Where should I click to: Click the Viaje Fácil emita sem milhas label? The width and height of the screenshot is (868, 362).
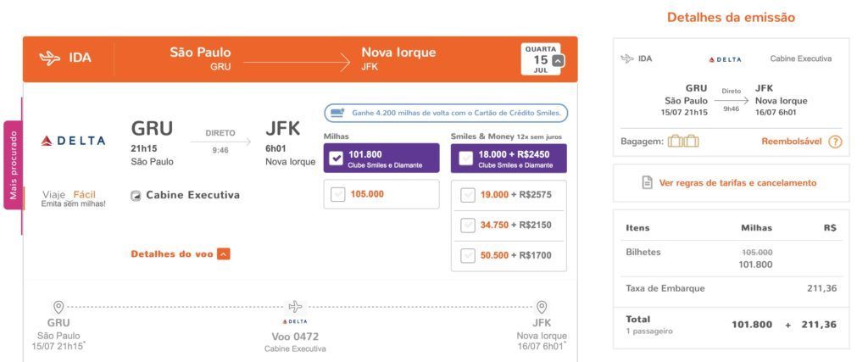[73, 198]
